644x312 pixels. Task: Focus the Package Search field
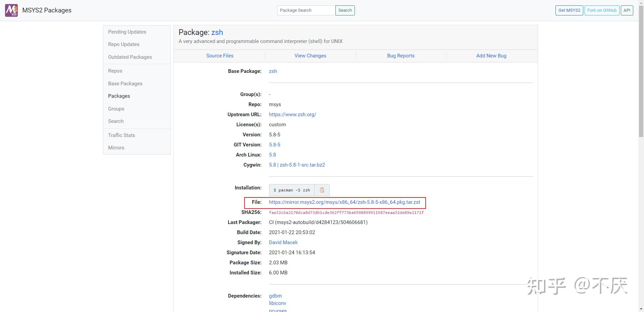point(306,10)
